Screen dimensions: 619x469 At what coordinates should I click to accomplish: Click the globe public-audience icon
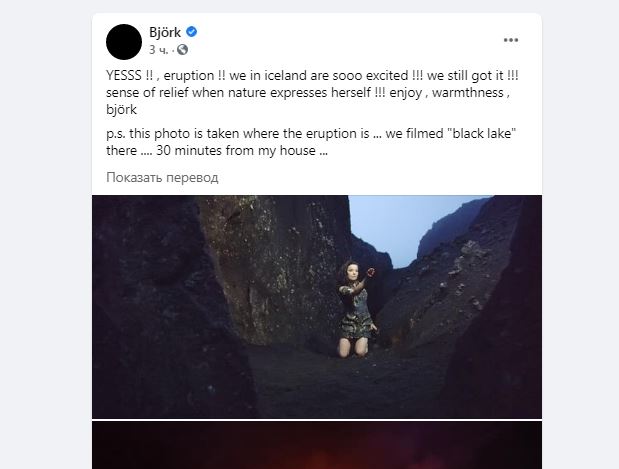pyautogui.click(x=182, y=49)
